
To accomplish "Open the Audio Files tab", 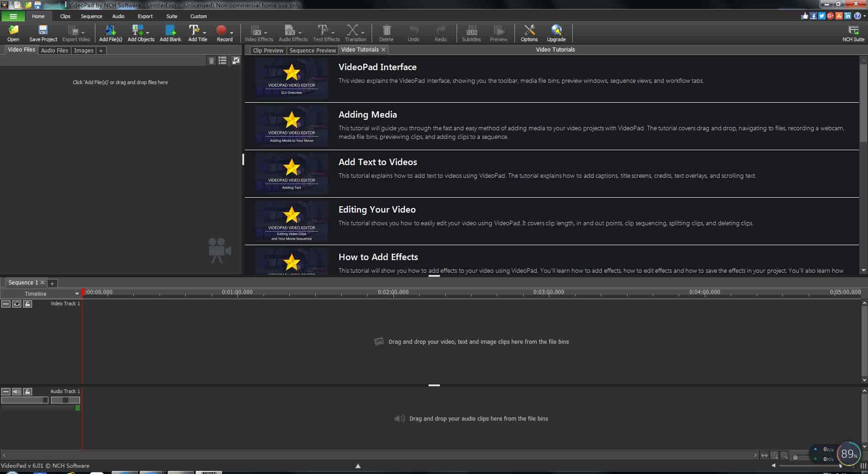I will pos(54,50).
